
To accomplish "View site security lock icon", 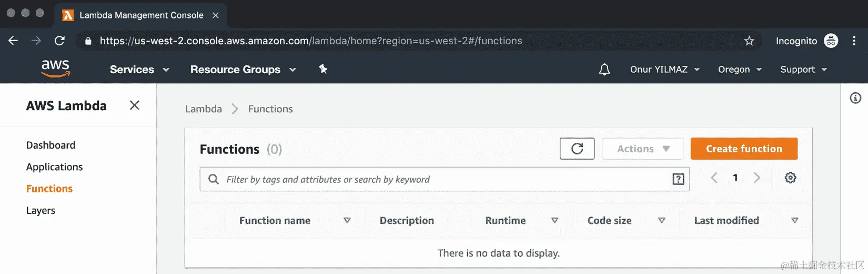I will pos(88,41).
